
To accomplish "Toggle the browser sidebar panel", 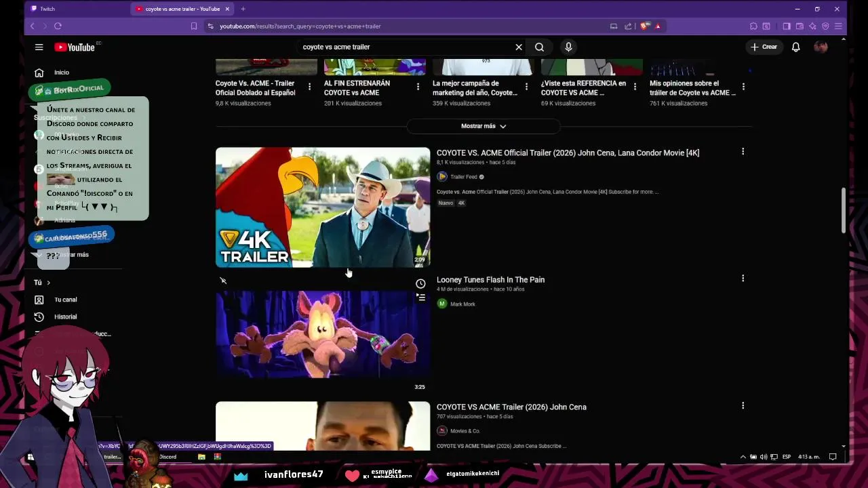I will tap(787, 26).
